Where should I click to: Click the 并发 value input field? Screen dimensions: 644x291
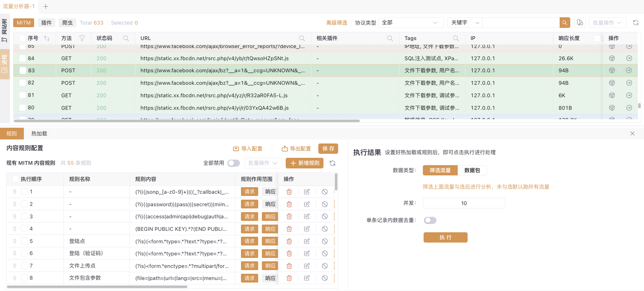(464, 203)
